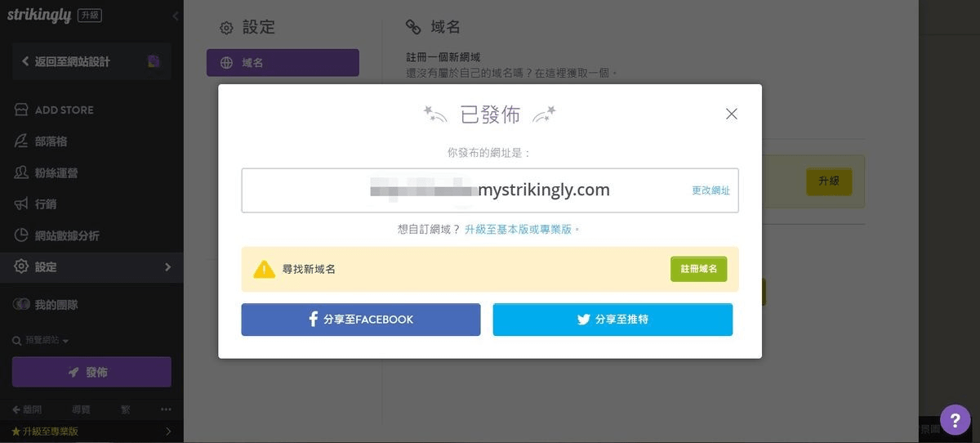
Task: Open the three-dots more menu
Action: tap(167, 409)
